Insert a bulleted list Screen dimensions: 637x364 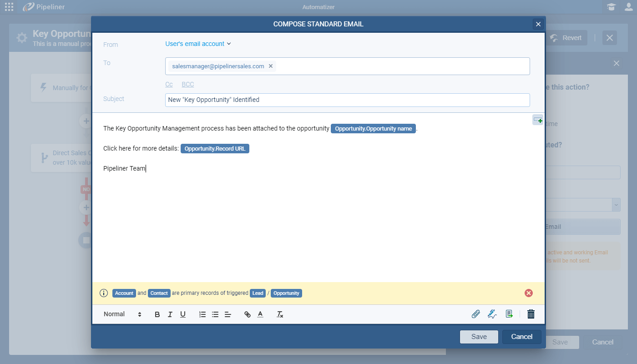click(215, 314)
